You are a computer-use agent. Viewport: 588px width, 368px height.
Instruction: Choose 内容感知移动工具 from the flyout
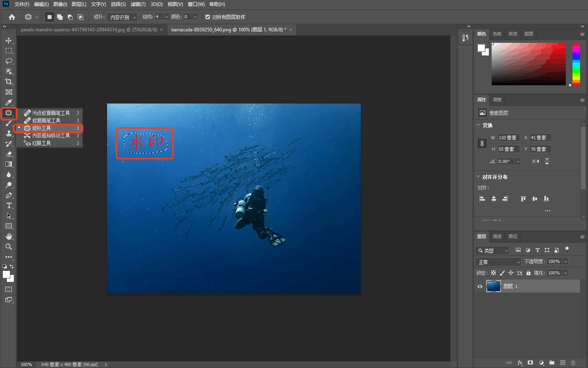51,136
